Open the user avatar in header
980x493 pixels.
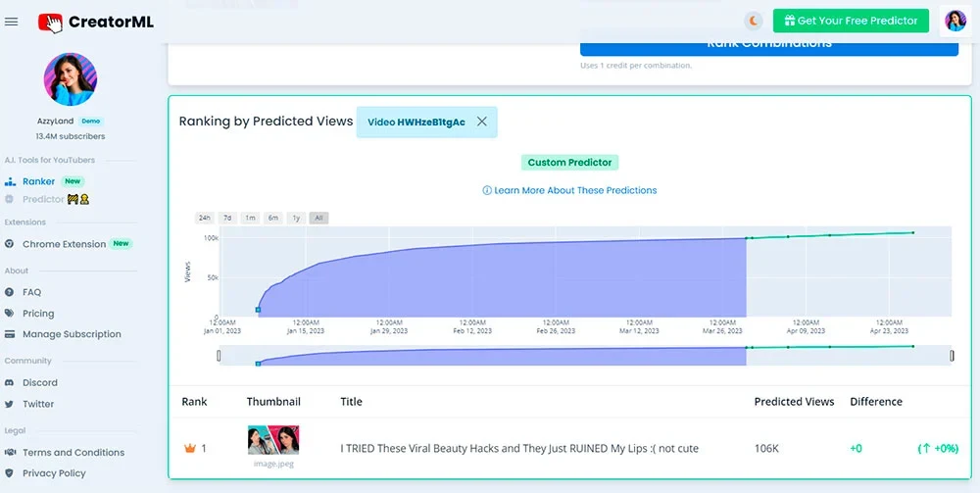(955, 22)
